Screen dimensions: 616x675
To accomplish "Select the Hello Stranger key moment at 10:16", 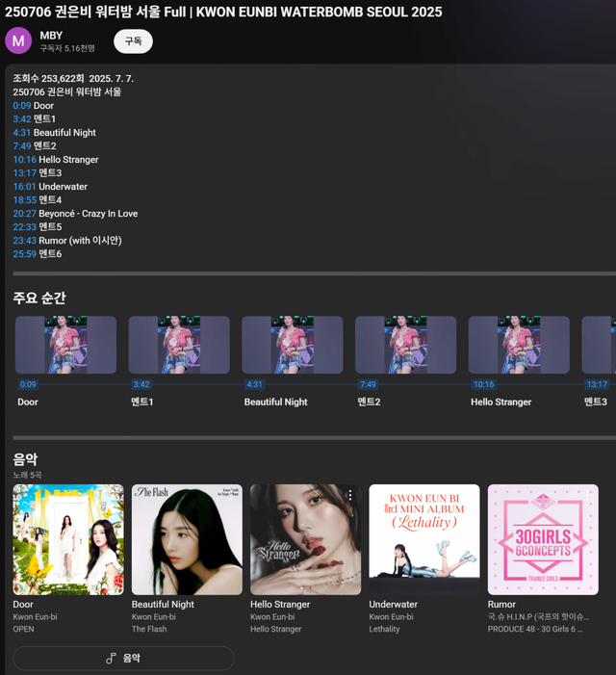I will coord(519,345).
